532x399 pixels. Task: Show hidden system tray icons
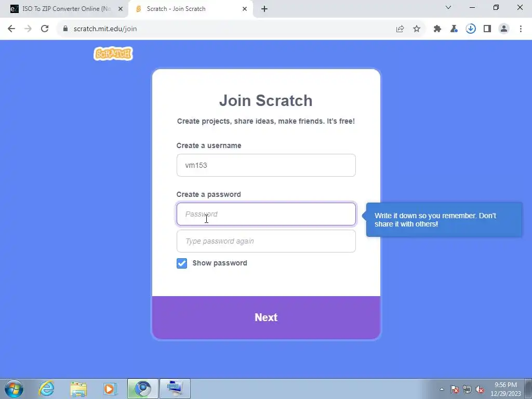(x=442, y=389)
